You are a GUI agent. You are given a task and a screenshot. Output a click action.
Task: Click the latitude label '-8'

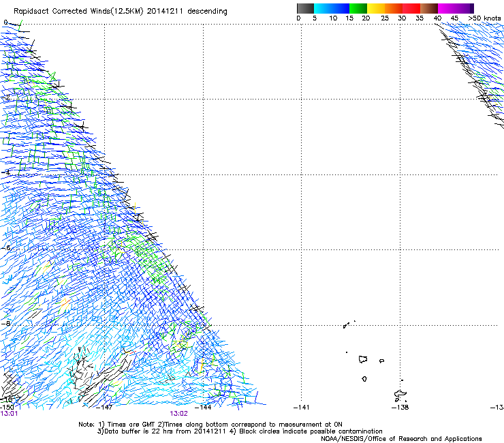(x=6, y=324)
